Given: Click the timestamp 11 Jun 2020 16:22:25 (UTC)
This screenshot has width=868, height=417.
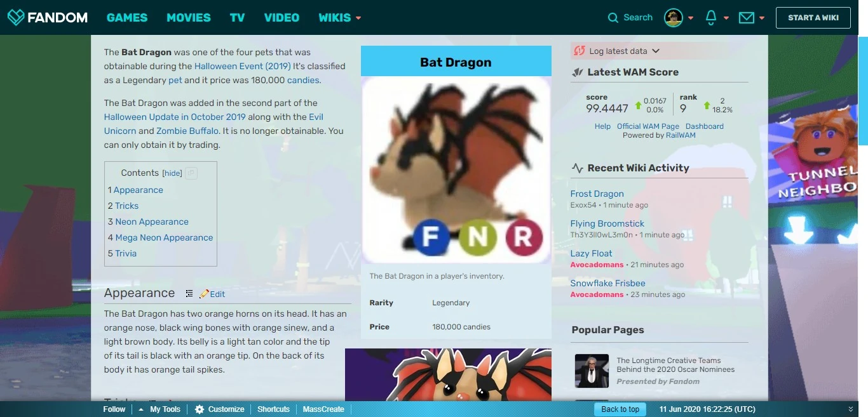Looking at the screenshot, I should point(707,409).
